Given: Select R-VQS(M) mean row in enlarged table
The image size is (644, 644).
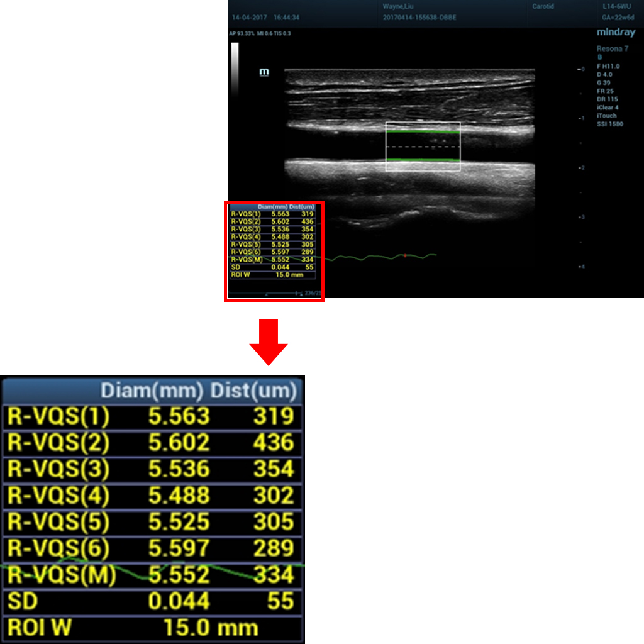Looking at the screenshot, I should click(152, 575).
